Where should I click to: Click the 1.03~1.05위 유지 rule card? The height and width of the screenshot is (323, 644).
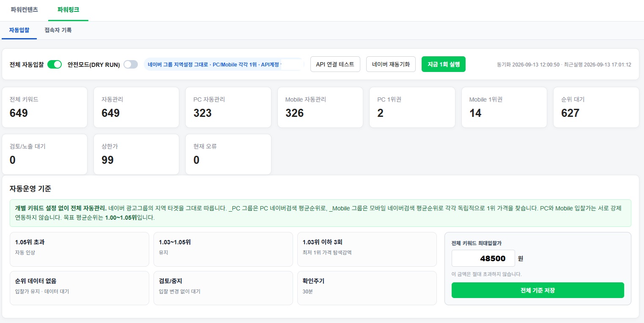click(x=223, y=249)
